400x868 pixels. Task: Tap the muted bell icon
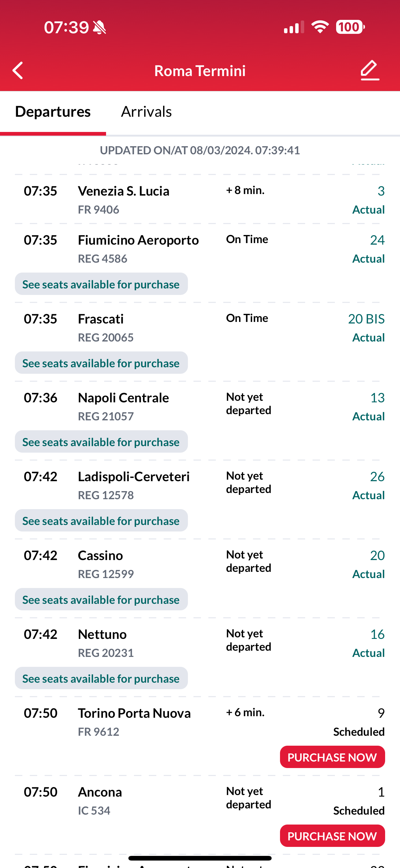tap(99, 27)
